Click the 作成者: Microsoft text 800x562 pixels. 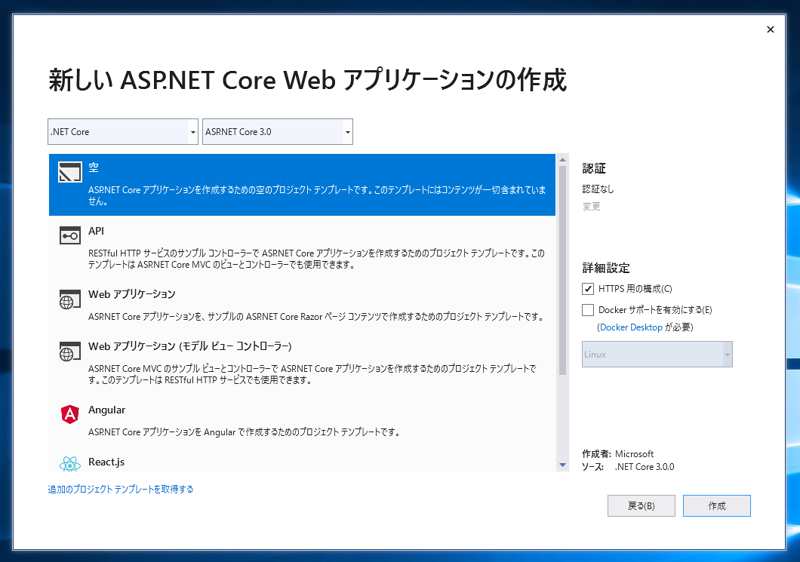point(618,454)
